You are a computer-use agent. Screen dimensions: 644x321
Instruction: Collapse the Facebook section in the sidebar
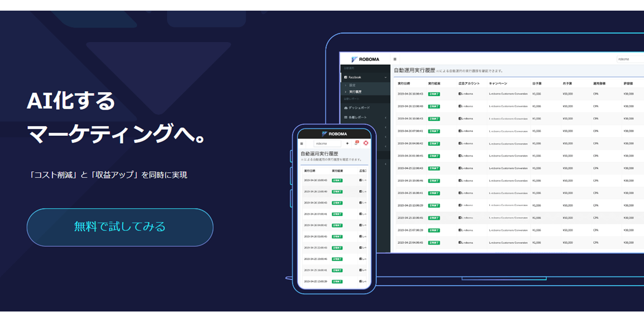tap(385, 77)
